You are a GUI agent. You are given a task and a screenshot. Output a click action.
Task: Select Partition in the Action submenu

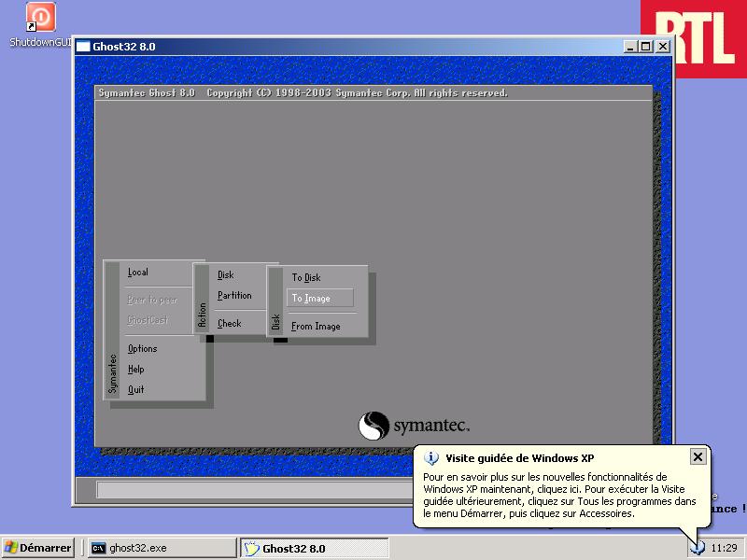coord(234,295)
